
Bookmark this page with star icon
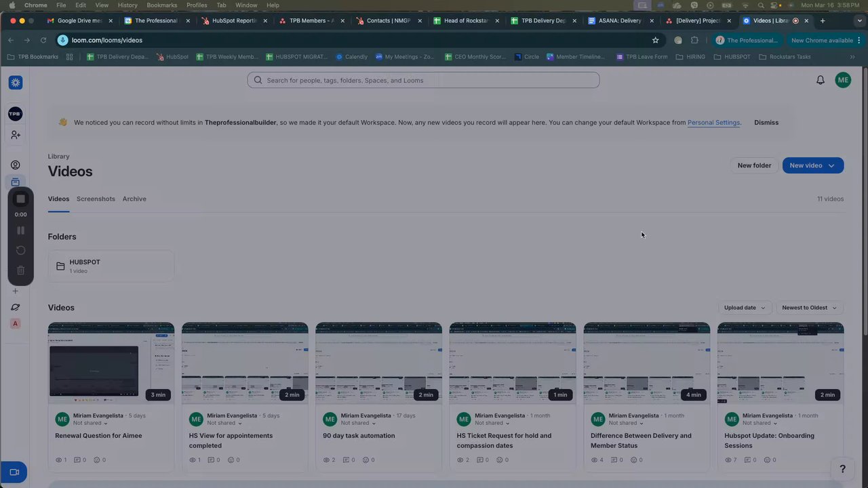coord(655,40)
